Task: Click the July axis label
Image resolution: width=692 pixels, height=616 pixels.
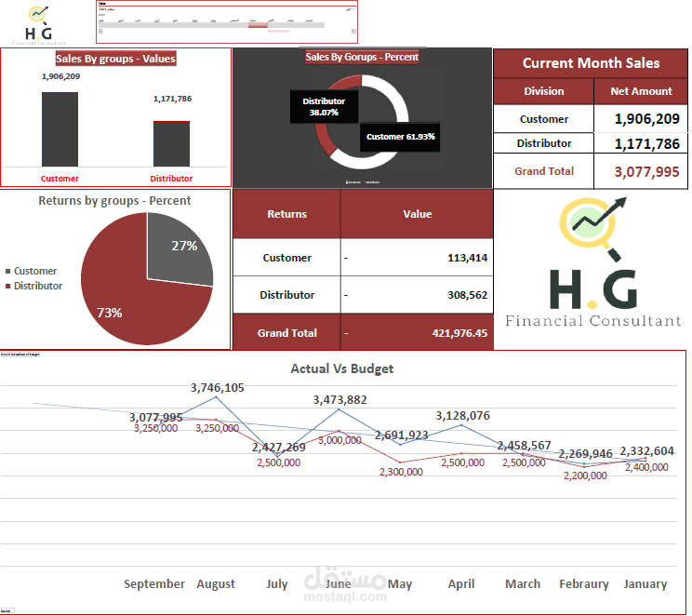Action: pyautogui.click(x=277, y=583)
